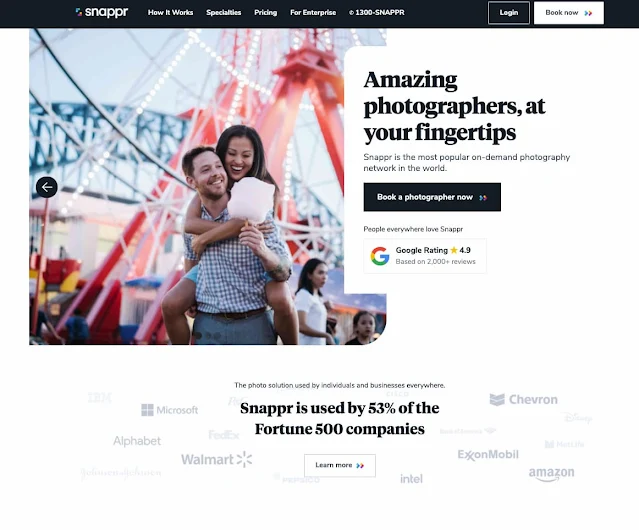Click the Learn more button

(x=339, y=465)
